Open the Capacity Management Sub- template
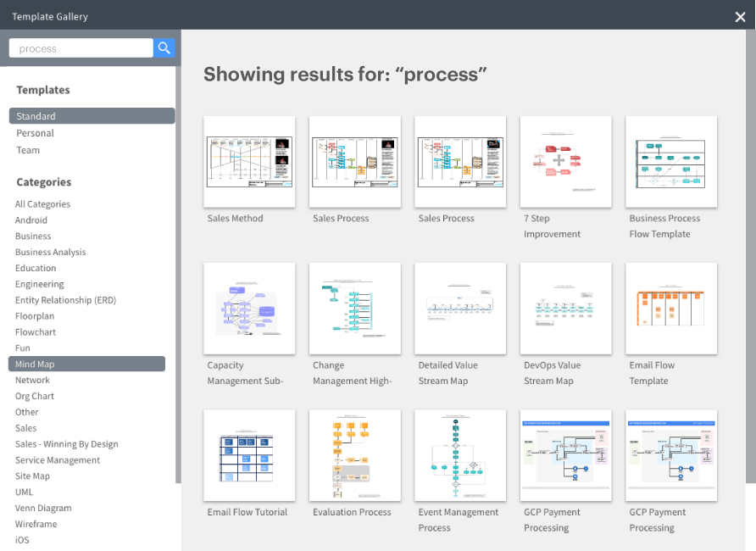This screenshot has width=756, height=551. click(248, 309)
